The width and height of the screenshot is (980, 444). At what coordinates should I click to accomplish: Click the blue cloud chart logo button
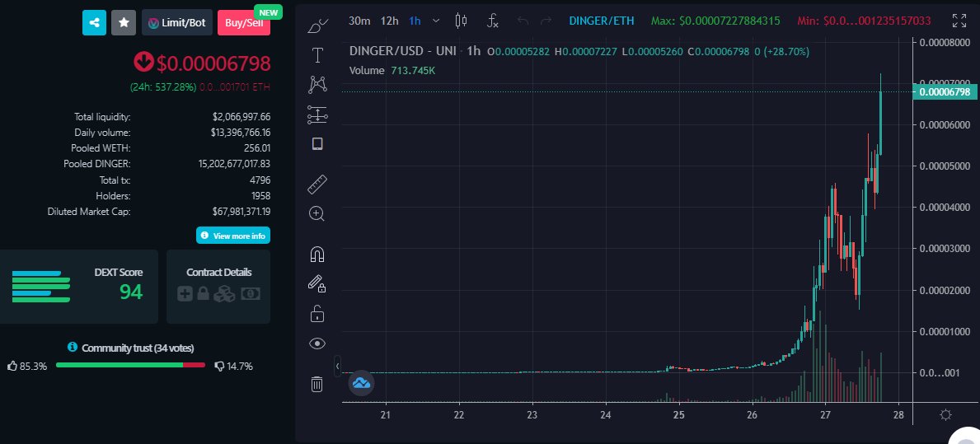[x=361, y=383]
